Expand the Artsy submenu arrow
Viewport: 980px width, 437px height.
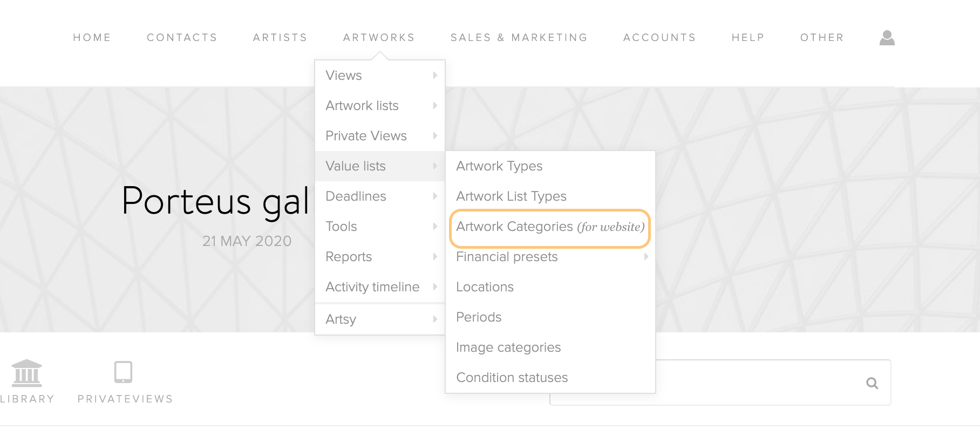[435, 319]
